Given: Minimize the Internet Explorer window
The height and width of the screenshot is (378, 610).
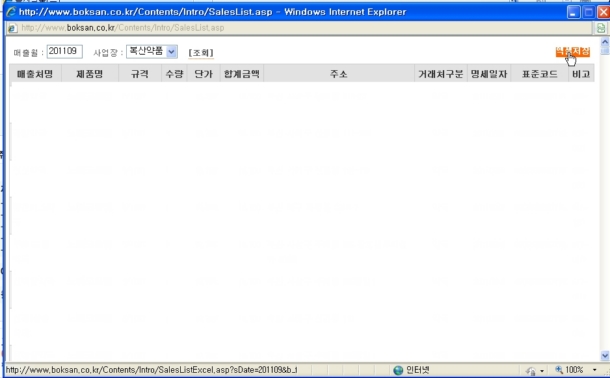Looking at the screenshot, I should [573, 12].
